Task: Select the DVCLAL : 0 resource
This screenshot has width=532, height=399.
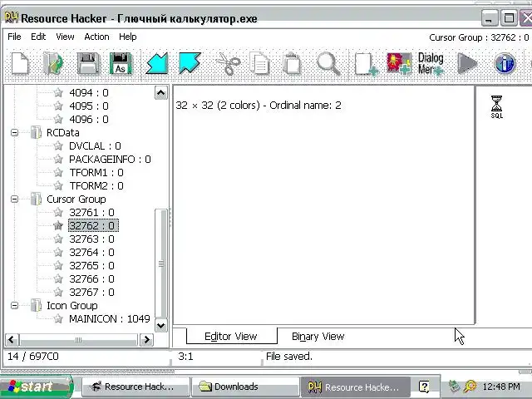Action: point(95,146)
